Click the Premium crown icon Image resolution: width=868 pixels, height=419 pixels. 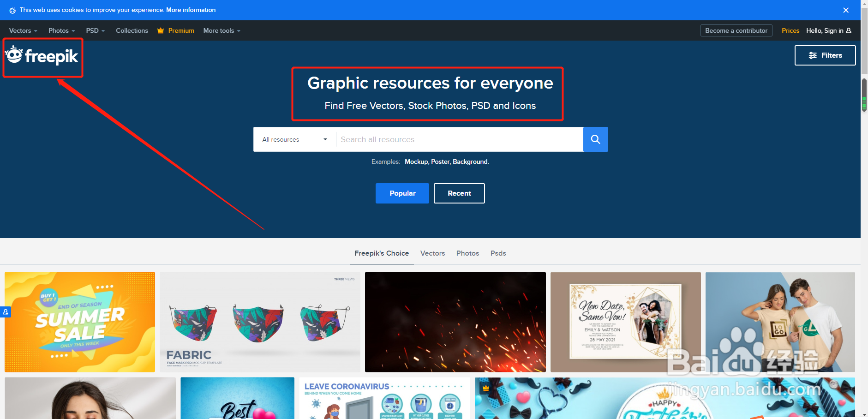[x=161, y=30]
